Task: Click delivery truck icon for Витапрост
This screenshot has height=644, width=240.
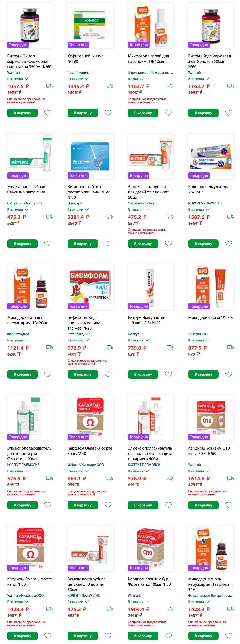Action: tap(110, 217)
